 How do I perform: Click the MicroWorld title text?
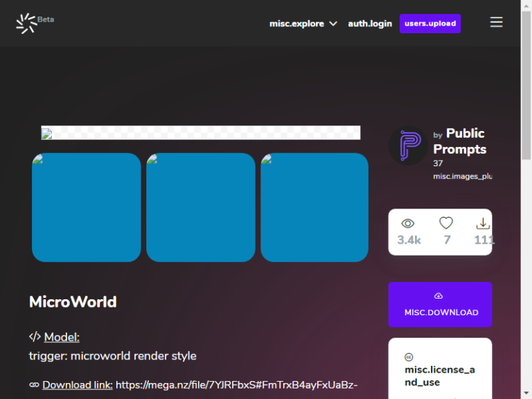click(x=73, y=301)
